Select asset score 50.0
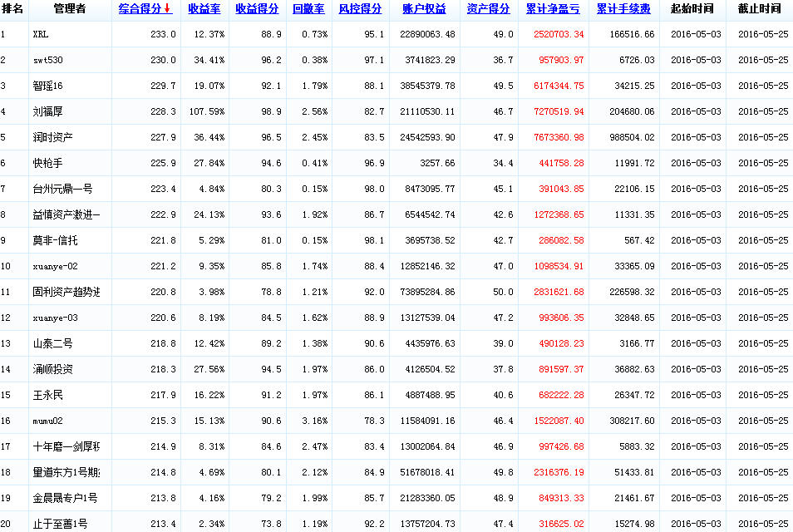Viewport: 793px width, 532px height. [x=503, y=293]
